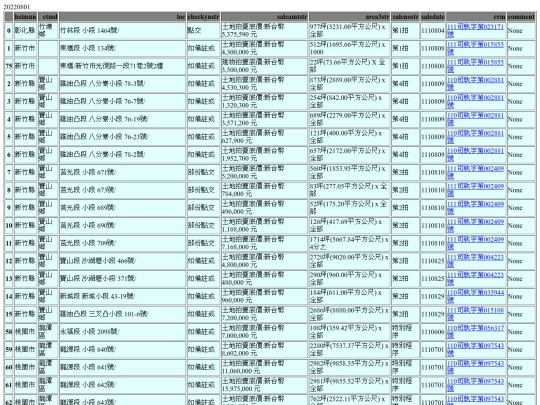Open the crm link in row 12
540x405 pixels.
pyautogui.click(x=475, y=261)
